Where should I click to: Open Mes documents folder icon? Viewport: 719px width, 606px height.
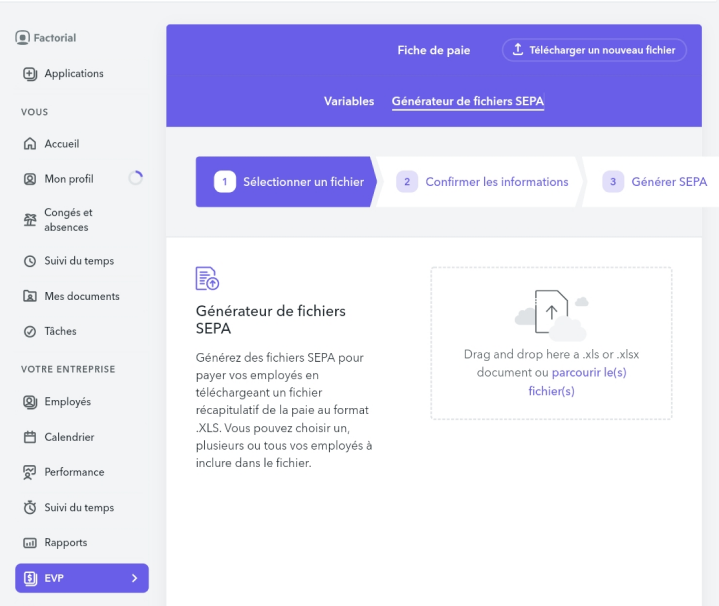click(x=30, y=297)
